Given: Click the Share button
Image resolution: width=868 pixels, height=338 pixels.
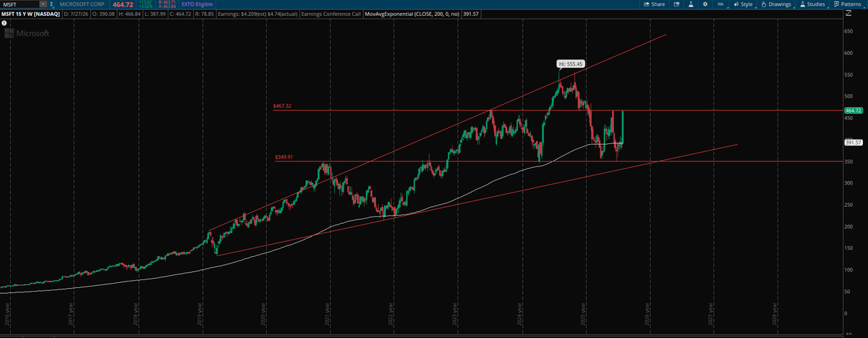Looking at the screenshot, I should tap(654, 4).
